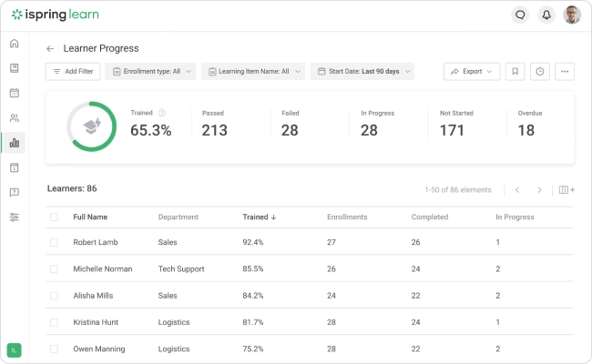
Task: Click the green IL badge in sidebar
Action: click(14, 350)
